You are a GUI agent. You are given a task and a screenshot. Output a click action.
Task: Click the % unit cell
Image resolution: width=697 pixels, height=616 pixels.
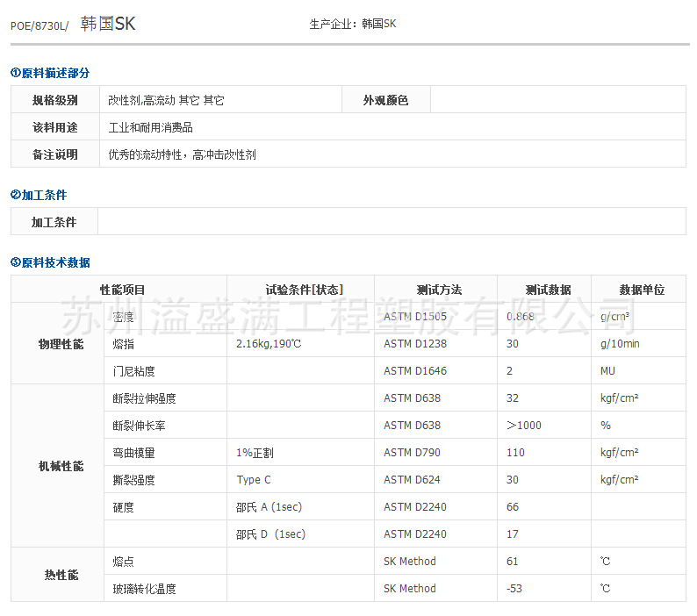(638, 426)
